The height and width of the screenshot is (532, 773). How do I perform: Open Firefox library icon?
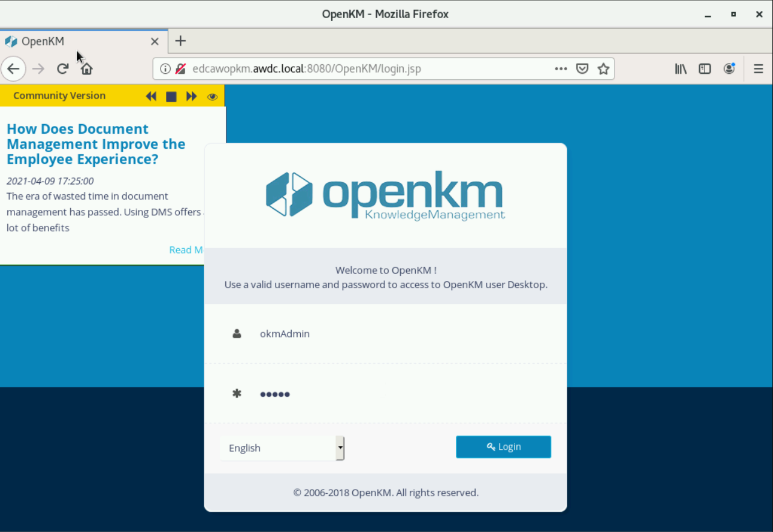coord(681,69)
